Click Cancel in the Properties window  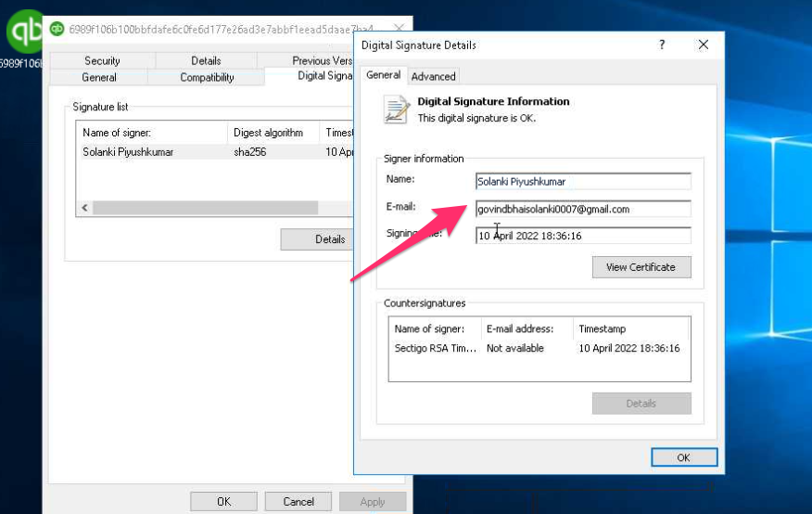[298, 502]
